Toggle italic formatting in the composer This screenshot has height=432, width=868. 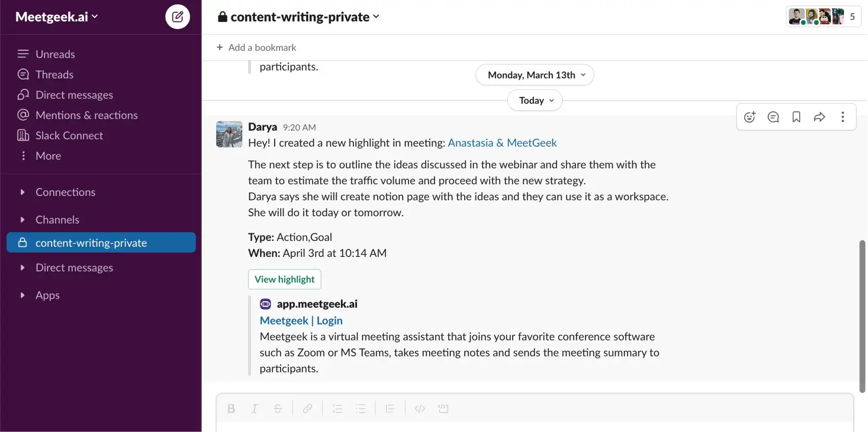coord(254,408)
